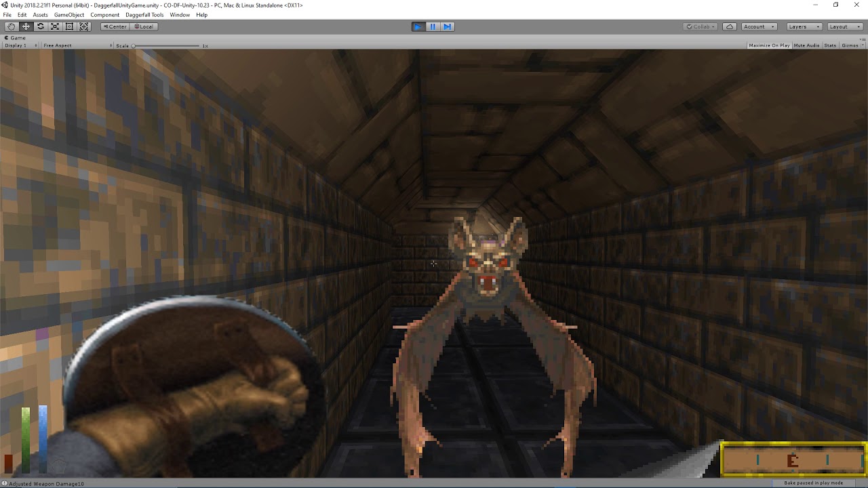Toggle the Stats overlay

coord(830,45)
